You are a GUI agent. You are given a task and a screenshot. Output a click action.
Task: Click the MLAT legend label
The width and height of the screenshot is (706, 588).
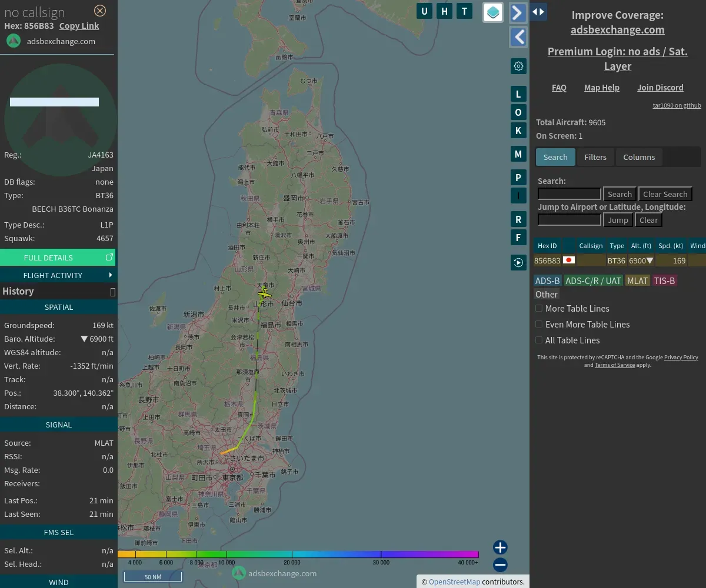637,280
